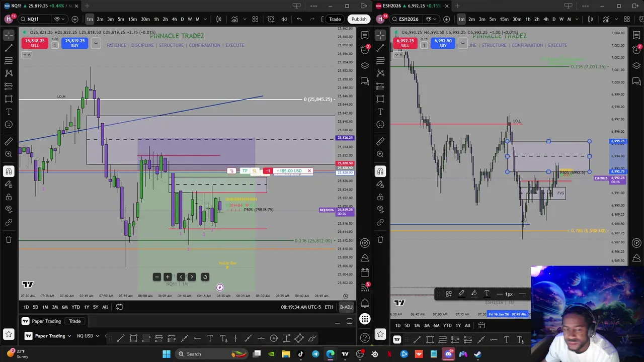The image size is (644, 362).
Task: Select 1h timeframe in ESH2026 window
Action: point(528,19)
